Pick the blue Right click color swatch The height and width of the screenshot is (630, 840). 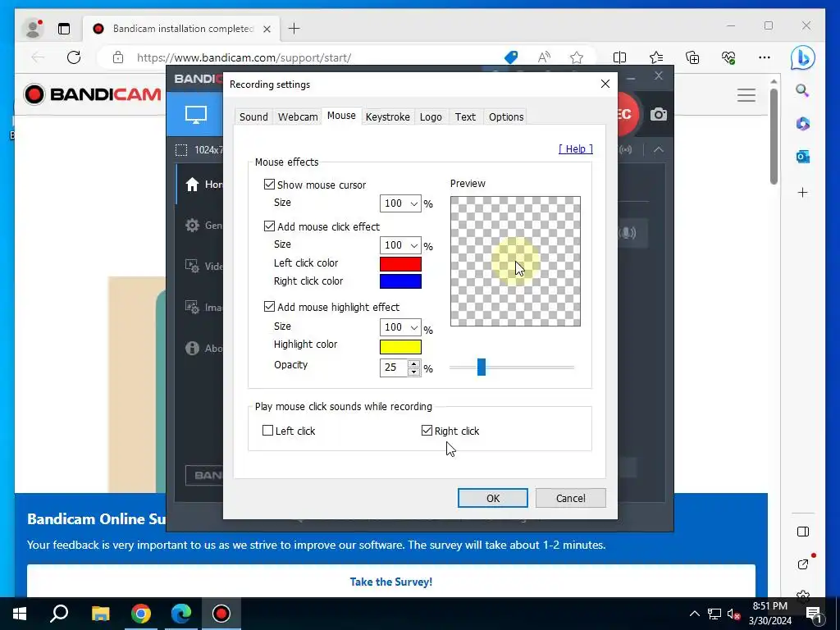[400, 281]
